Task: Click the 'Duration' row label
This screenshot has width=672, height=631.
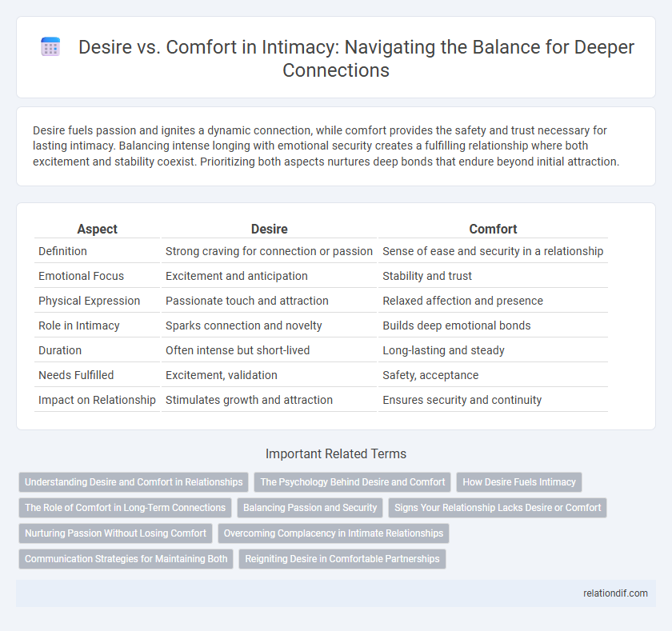Action: pyautogui.click(x=60, y=350)
